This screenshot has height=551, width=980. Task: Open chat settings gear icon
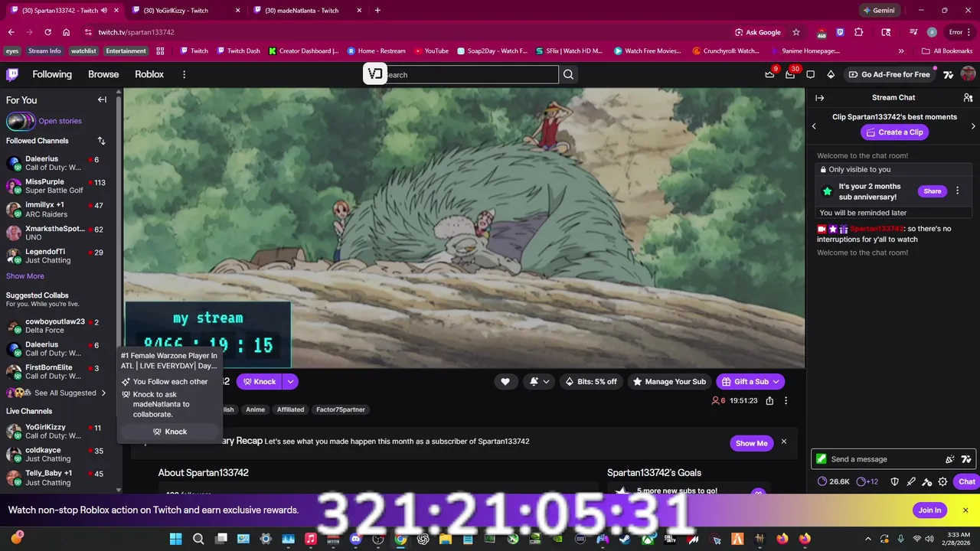pos(942,481)
